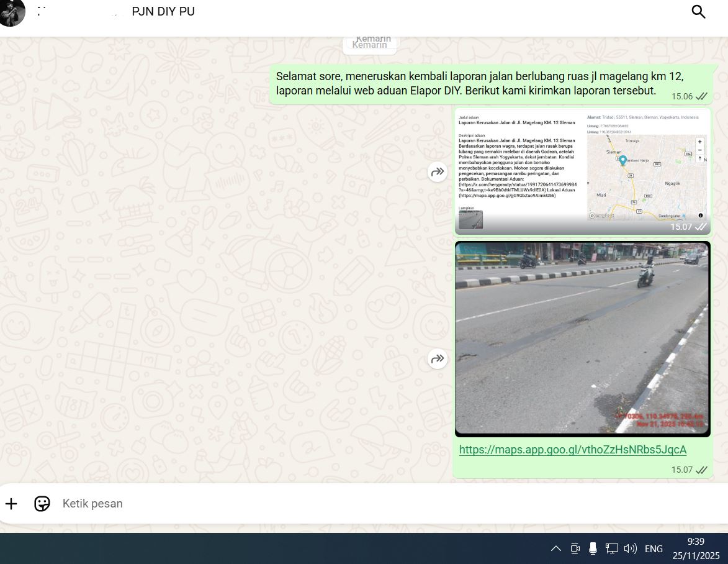Forward the Elapor report screenshot message
Viewport: 728px width, 564px height.
(x=438, y=172)
